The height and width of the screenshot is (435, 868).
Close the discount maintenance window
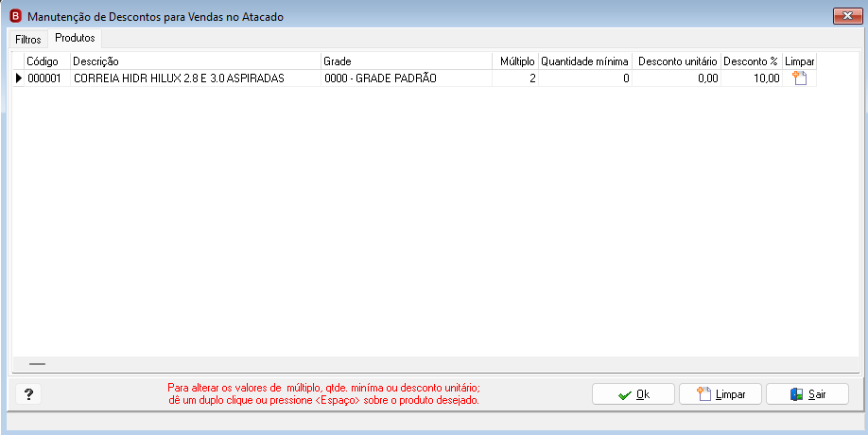click(x=847, y=16)
